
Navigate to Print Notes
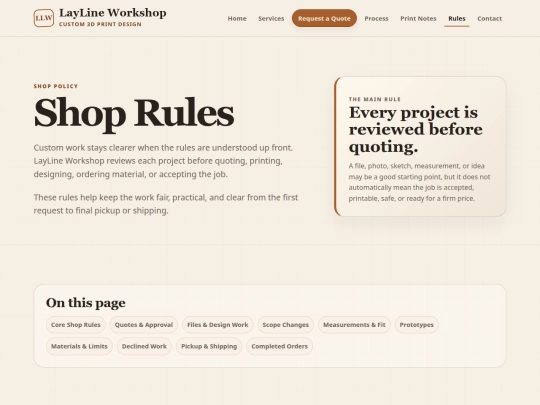(x=418, y=19)
